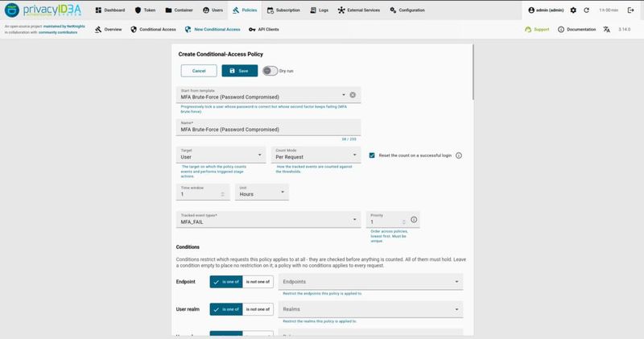Open the Container menu
Screen dimensions: 644x339
179,10
